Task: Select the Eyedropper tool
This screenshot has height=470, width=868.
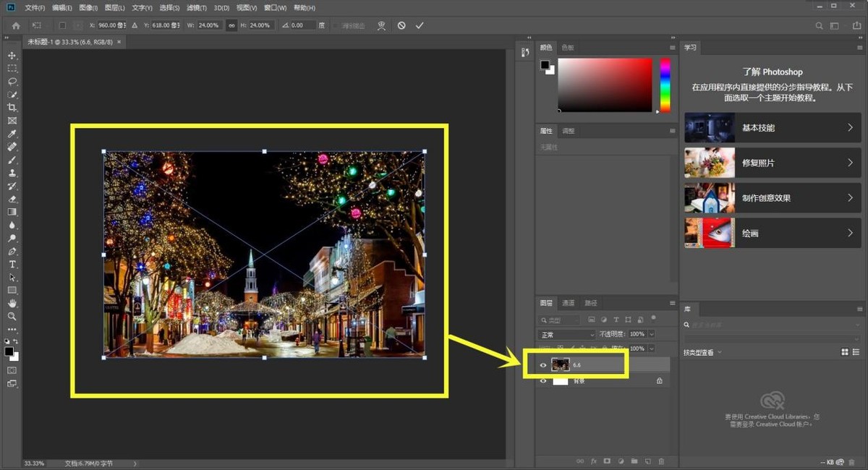Action: click(12, 134)
